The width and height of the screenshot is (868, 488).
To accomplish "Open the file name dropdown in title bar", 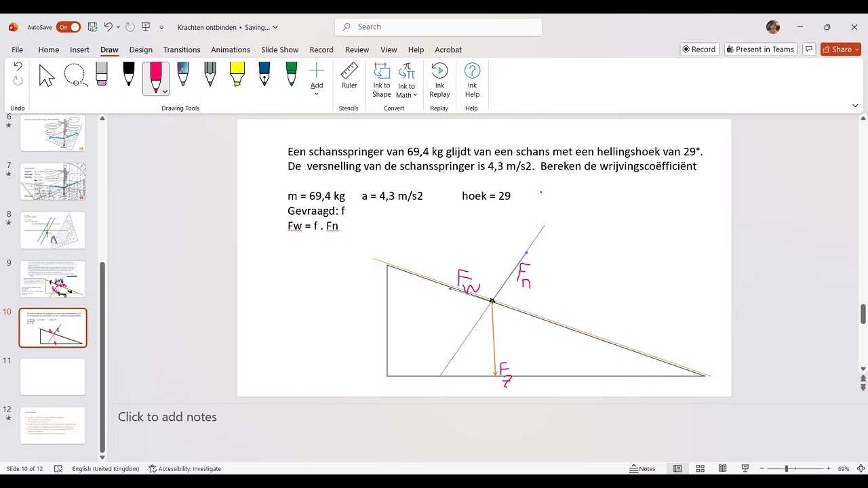I will 275,27.
